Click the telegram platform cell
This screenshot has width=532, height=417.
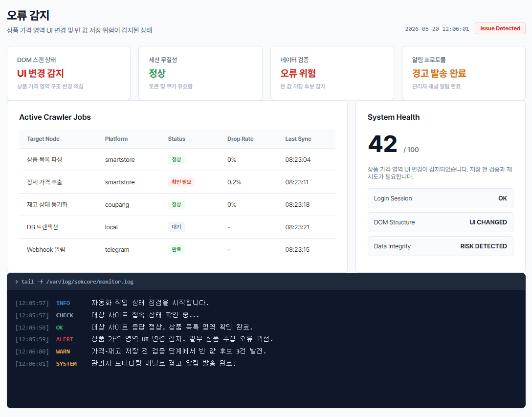[117, 250]
